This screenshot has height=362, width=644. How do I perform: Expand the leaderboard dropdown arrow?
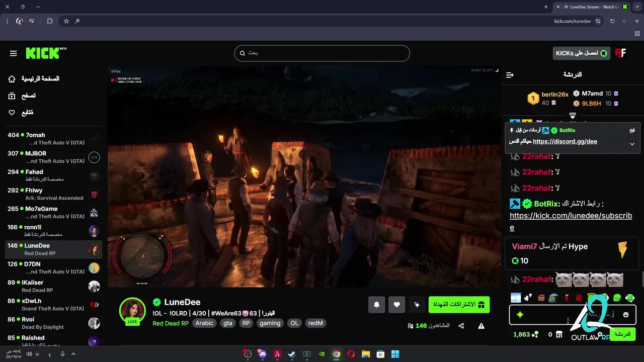pyautogui.click(x=573, y=116)
